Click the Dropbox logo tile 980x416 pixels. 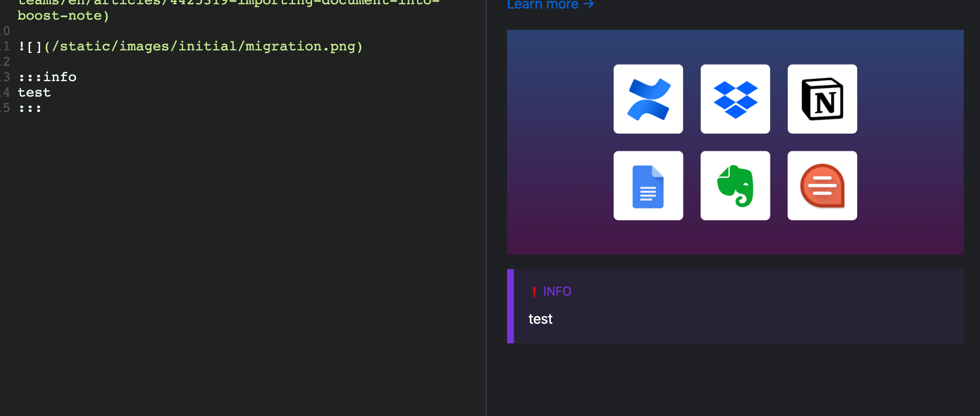pyautogui.click(x=735, y=99)
